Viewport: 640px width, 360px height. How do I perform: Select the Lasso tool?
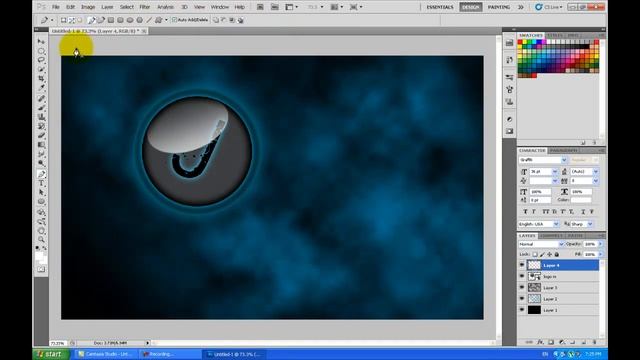click(x=41, y=60)
